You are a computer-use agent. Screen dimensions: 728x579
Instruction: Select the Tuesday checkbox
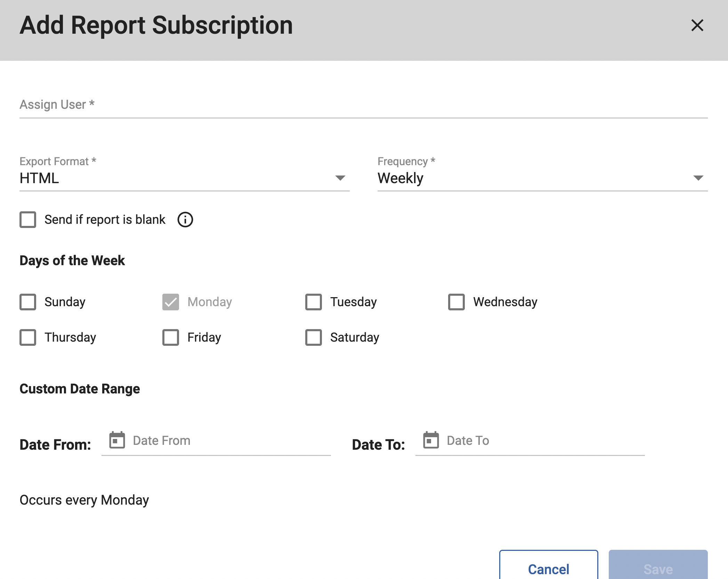pyautogui.click(x=314, y=302)
